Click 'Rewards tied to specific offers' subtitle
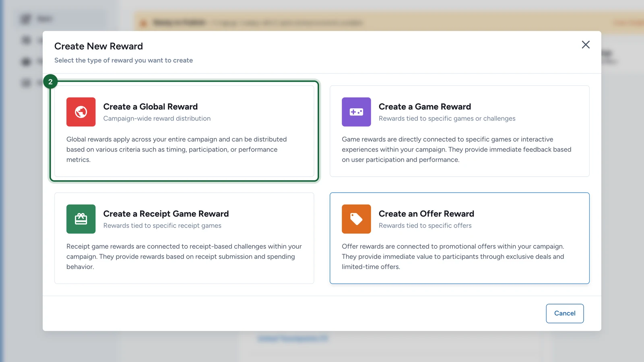 425,225
